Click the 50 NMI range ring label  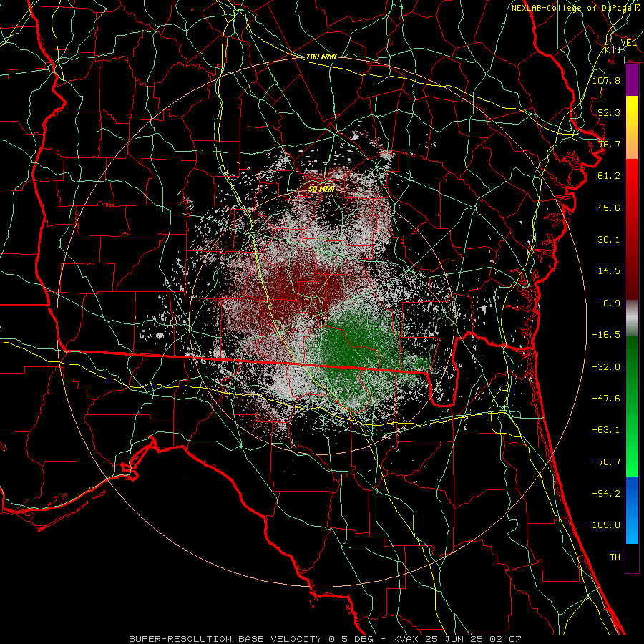(321, 189)
